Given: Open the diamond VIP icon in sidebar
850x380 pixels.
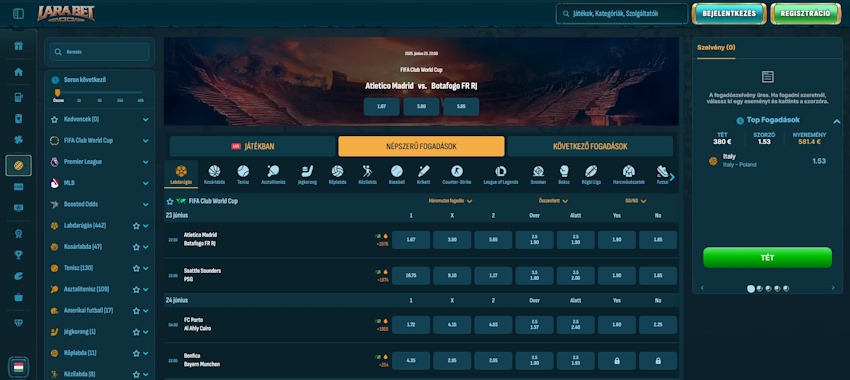Looking at the screenshot, I should [x=18, y=323].
